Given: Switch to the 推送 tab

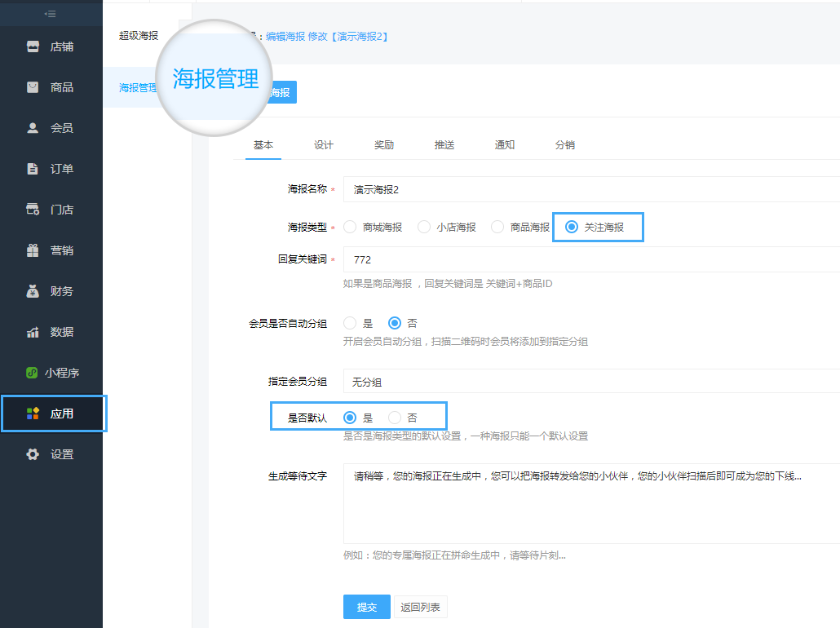Looking at the screenshot, I should (x=444, y=144).
